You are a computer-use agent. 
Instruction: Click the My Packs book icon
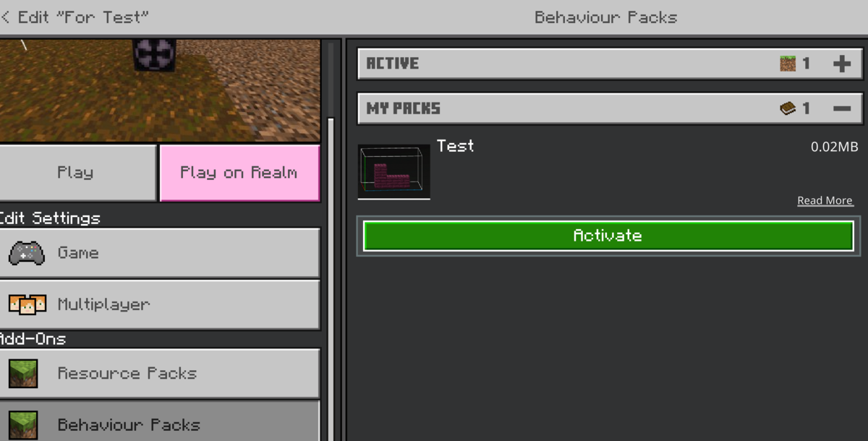point(787,108)
